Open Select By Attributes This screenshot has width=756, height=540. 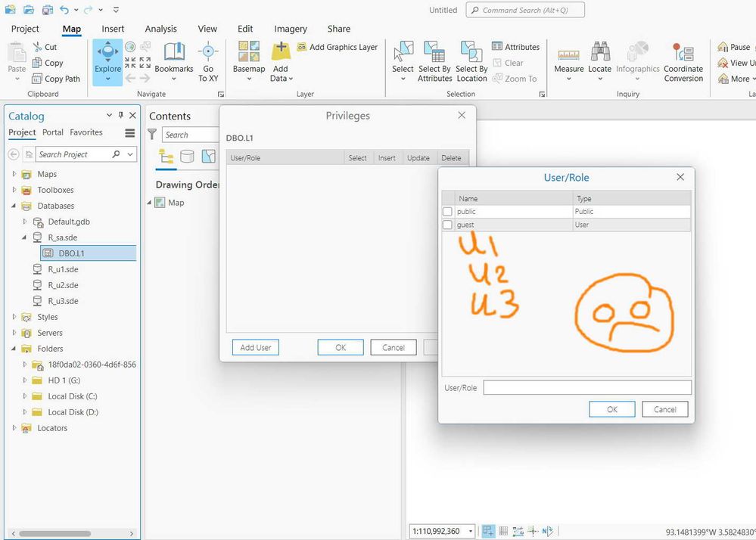[x=434, y=62]
